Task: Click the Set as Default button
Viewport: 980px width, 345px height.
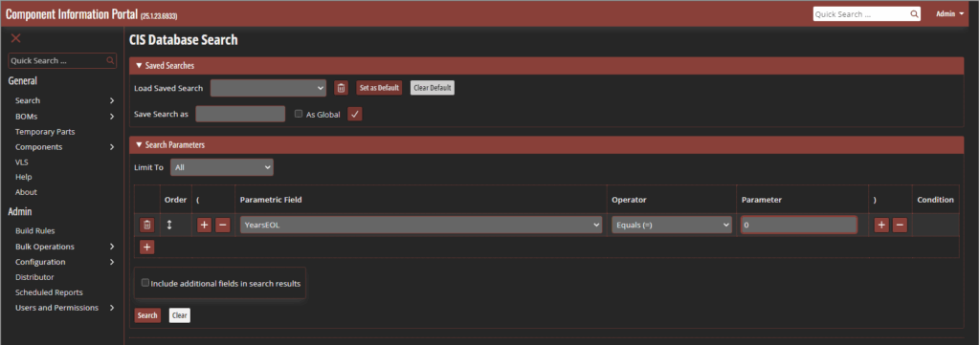Action: [379, 88]
